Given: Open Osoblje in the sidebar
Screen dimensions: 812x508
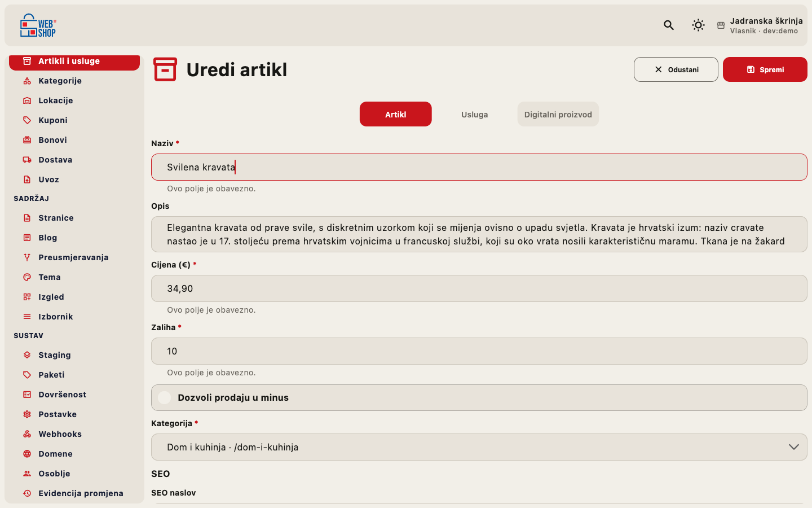Looking at the screenshot, I should [x=74, y=474].
